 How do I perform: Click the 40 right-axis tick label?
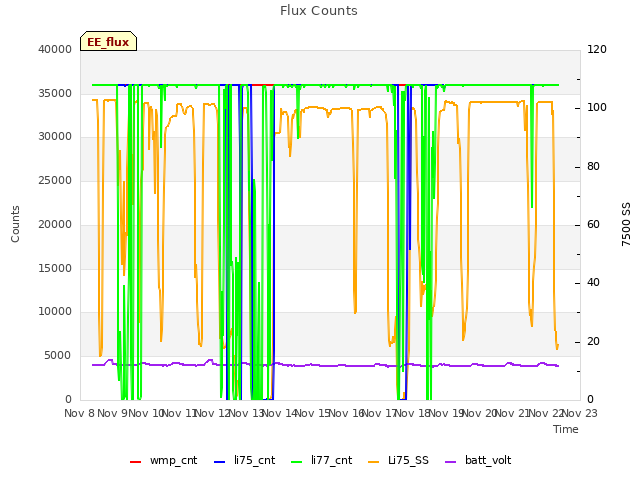(593, 282)
